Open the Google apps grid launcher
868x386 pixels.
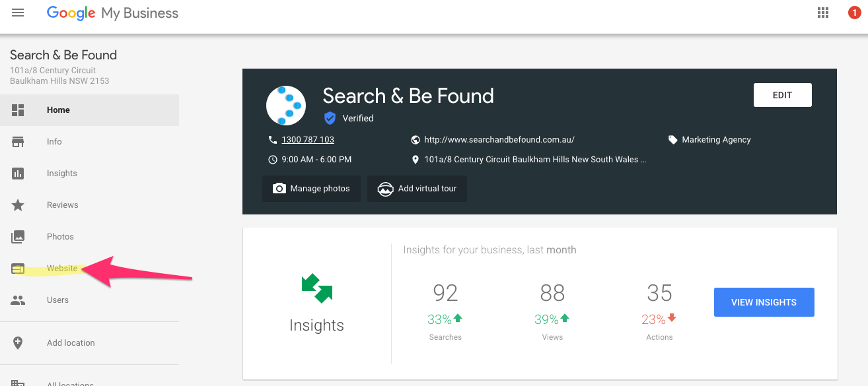[822, 12]
